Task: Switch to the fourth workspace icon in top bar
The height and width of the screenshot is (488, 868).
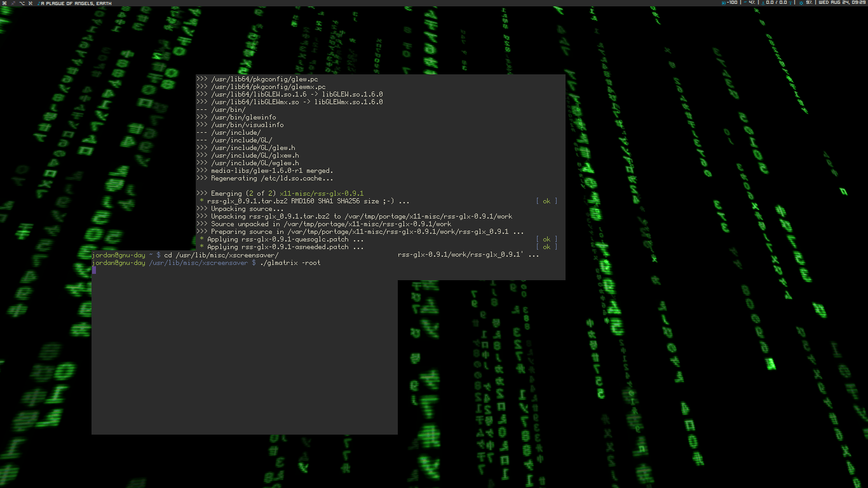Action: 31,3
